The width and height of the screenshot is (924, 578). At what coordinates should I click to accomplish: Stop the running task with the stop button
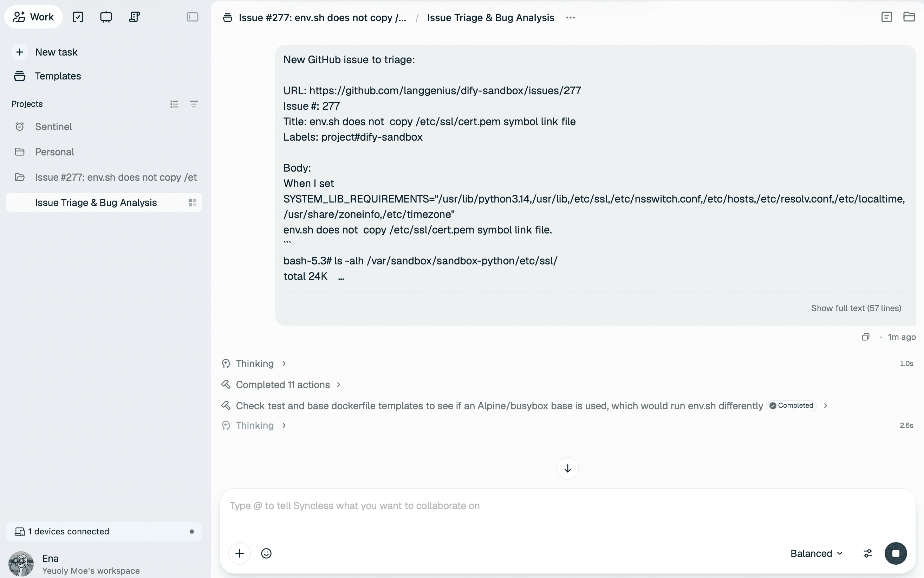coord(896,553)
